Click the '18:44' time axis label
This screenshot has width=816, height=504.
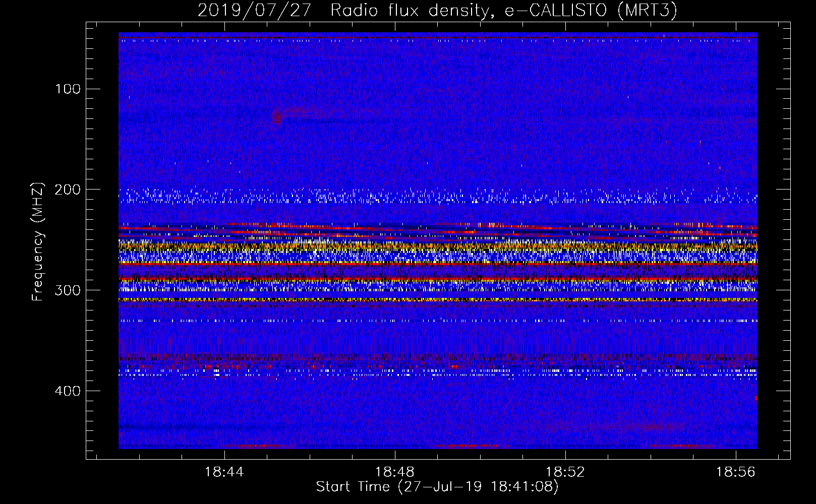tap(224, 472)
